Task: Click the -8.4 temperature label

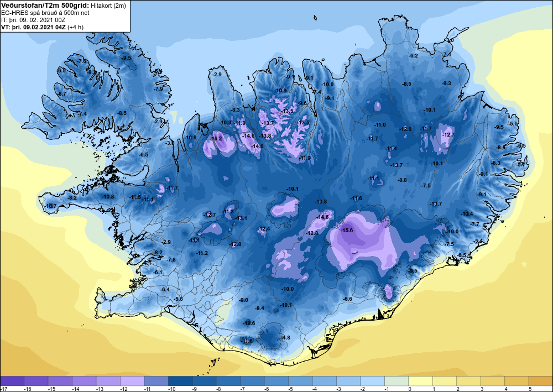Action: 259,308
